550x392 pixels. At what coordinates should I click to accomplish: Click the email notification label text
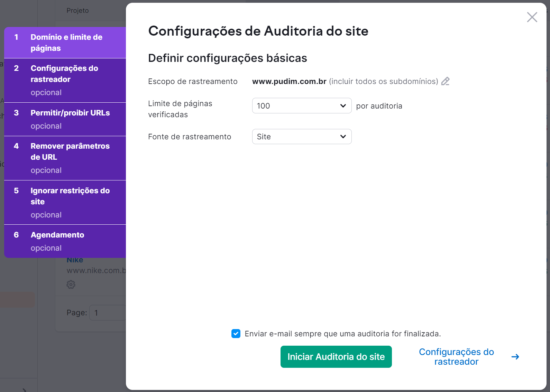pyautogui.click(x=342, y=334)
